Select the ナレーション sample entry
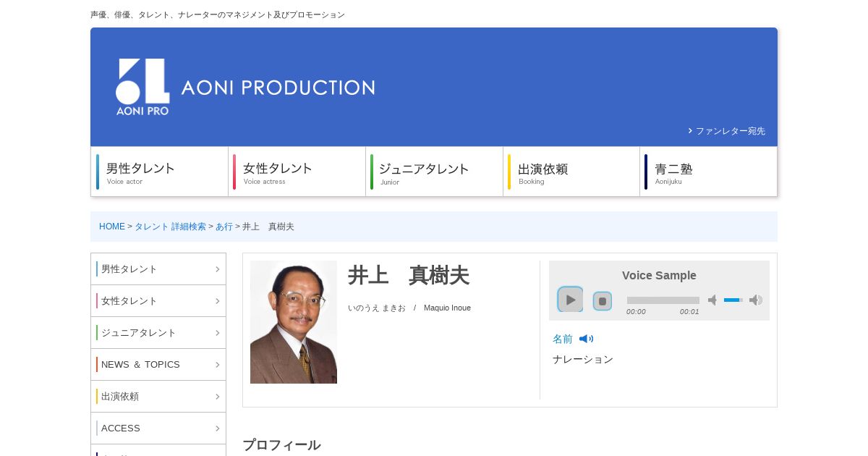The image size is (868, 456). tap(583, 359)
